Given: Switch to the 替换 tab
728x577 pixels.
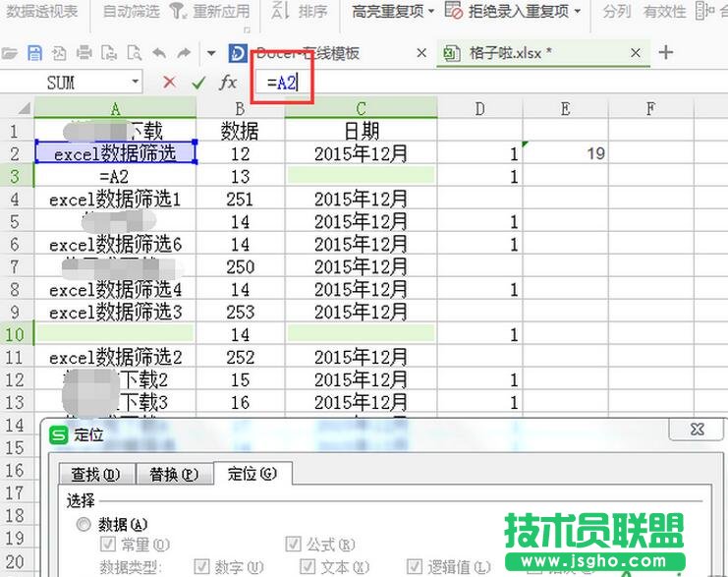Looking at the screenshot, I should point(172,474).
